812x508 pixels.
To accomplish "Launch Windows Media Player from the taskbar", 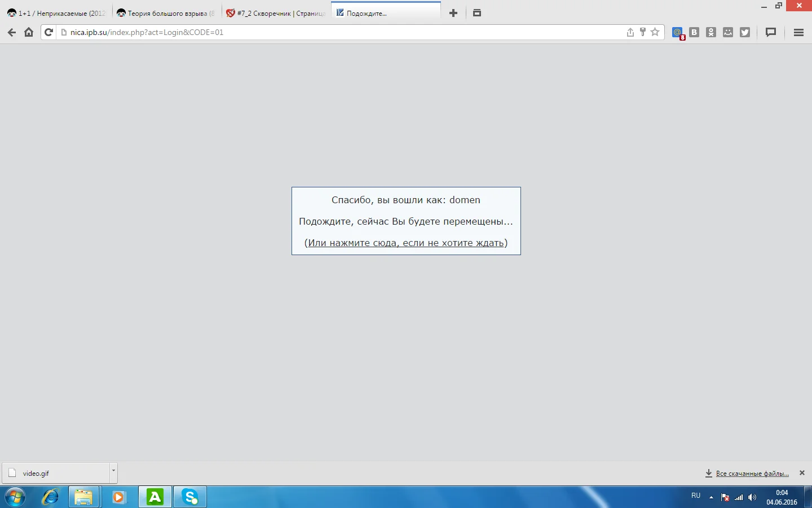I will (119, 497).
